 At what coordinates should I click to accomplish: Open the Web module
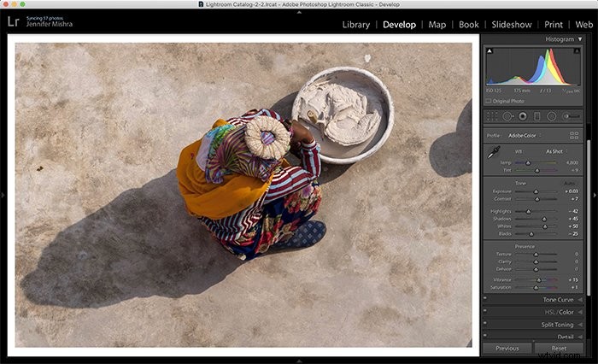click(583, 25)
